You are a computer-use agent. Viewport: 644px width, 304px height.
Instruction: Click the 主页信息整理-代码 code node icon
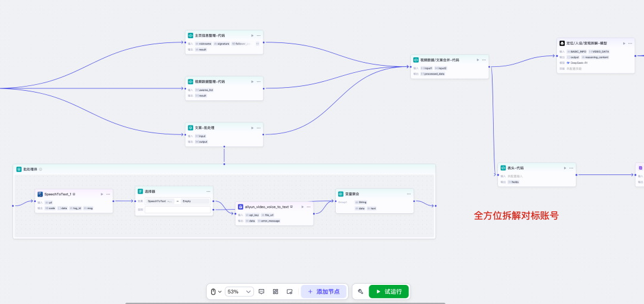pos(191,36)
